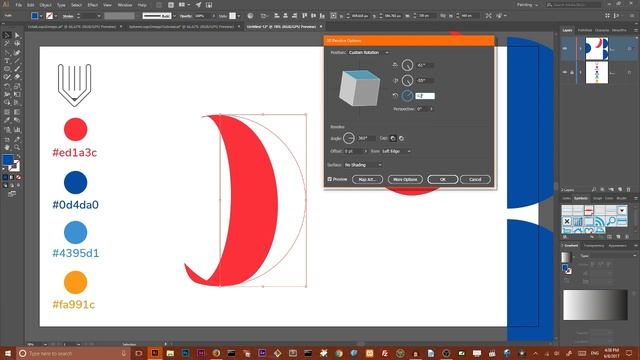This screenshot has width=640, height=360.
Task: Select the Direct Selection arrow tool
Action: pos(17,36)
